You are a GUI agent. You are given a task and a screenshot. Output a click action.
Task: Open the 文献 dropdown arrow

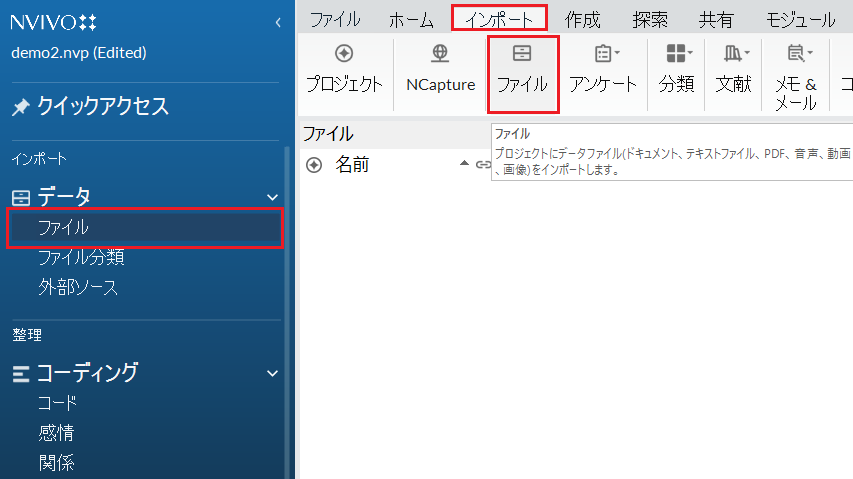747,53
